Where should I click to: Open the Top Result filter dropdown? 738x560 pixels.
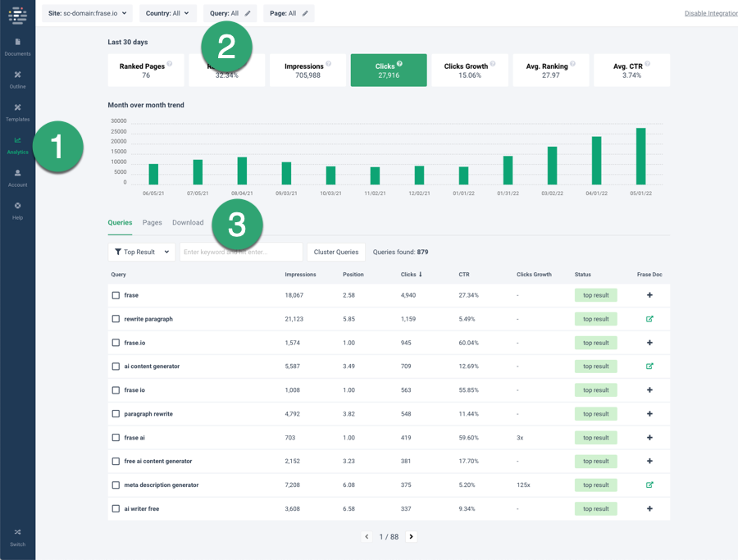tap(142, 252)
